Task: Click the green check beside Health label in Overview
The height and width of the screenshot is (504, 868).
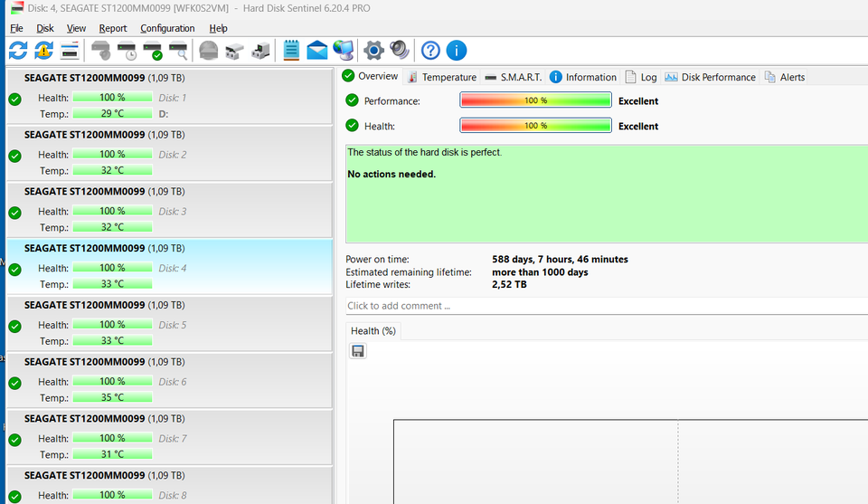Action: coord(352,125)
